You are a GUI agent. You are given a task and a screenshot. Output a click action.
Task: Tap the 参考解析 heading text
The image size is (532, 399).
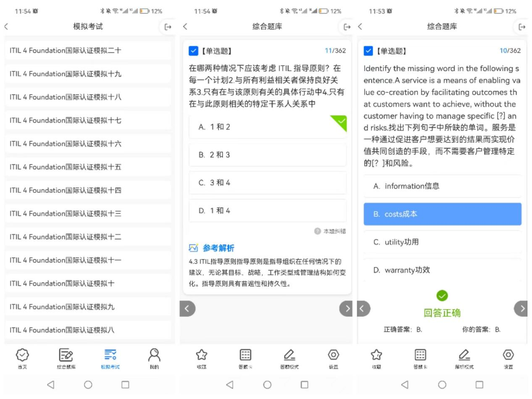[219, 248]
